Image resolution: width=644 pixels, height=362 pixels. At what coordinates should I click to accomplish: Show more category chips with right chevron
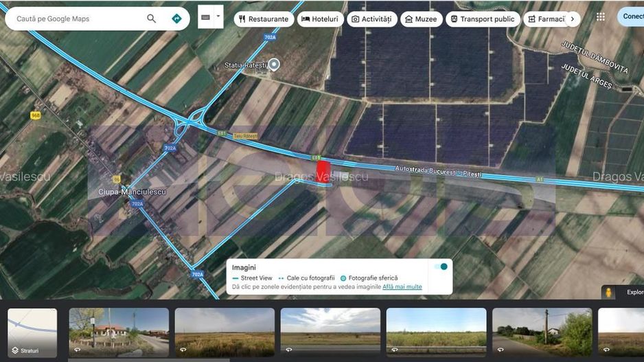573,19
